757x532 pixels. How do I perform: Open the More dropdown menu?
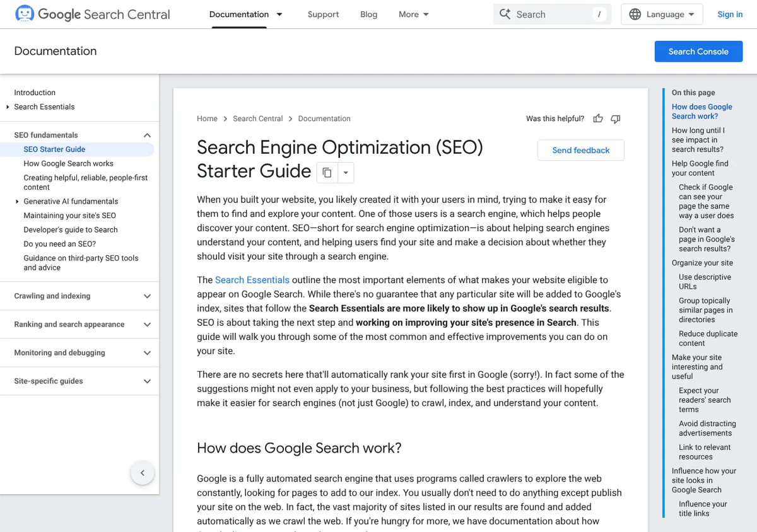414,14
